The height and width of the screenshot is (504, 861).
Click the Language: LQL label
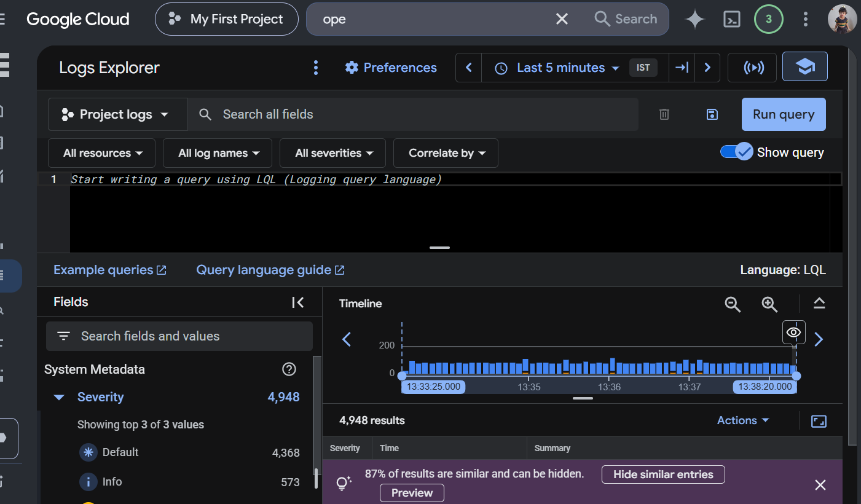783,270
